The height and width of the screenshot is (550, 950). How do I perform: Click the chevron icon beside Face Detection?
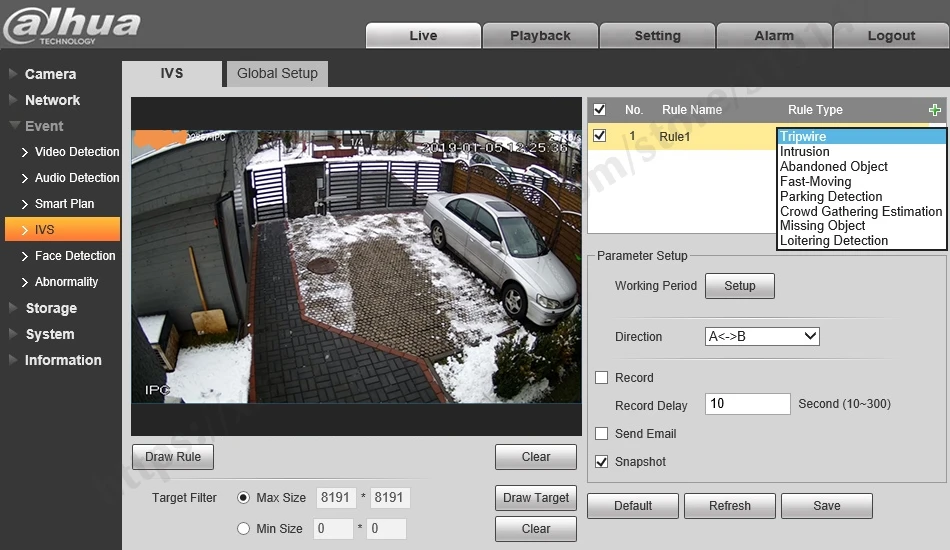click(x=25, y=256)
